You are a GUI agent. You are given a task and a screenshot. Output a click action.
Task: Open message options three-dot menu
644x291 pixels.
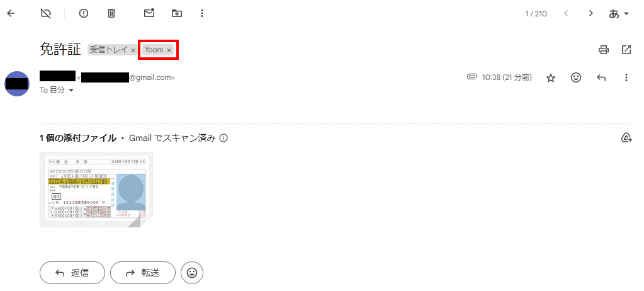click(x=626, y=77)
